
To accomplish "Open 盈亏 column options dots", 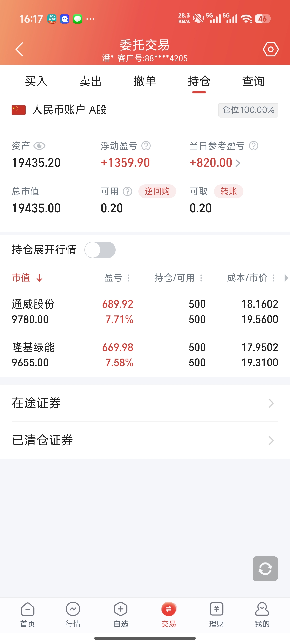I will point(129,278).
